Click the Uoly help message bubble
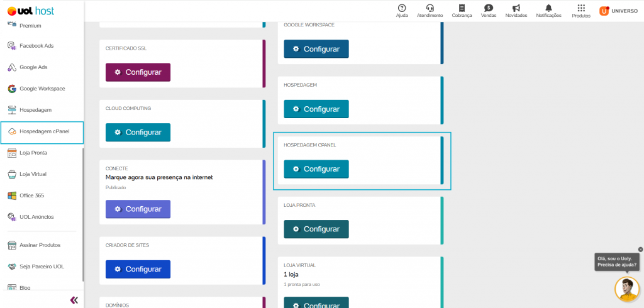Screen dimensions: 644x308 point(617,262)
